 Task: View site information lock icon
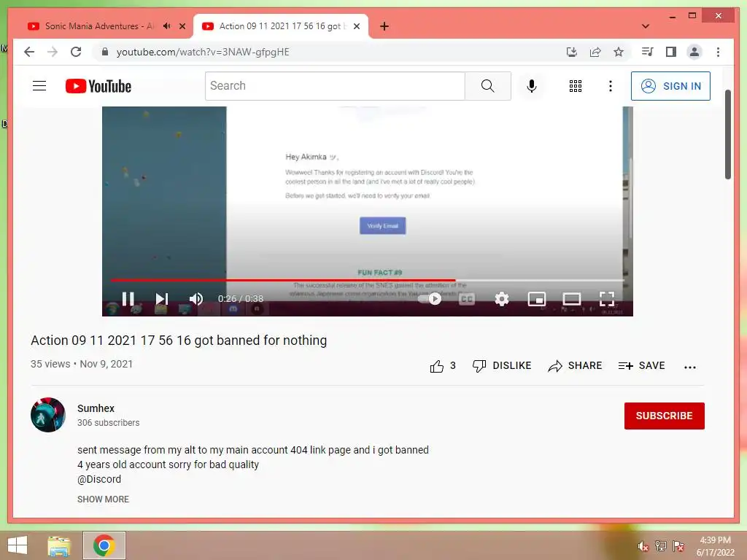(105, 52)
